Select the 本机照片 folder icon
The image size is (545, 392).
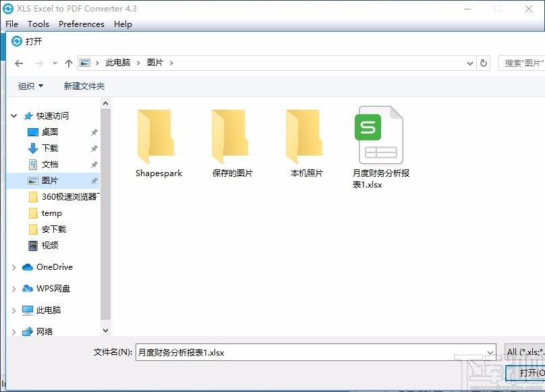point(304,136)
